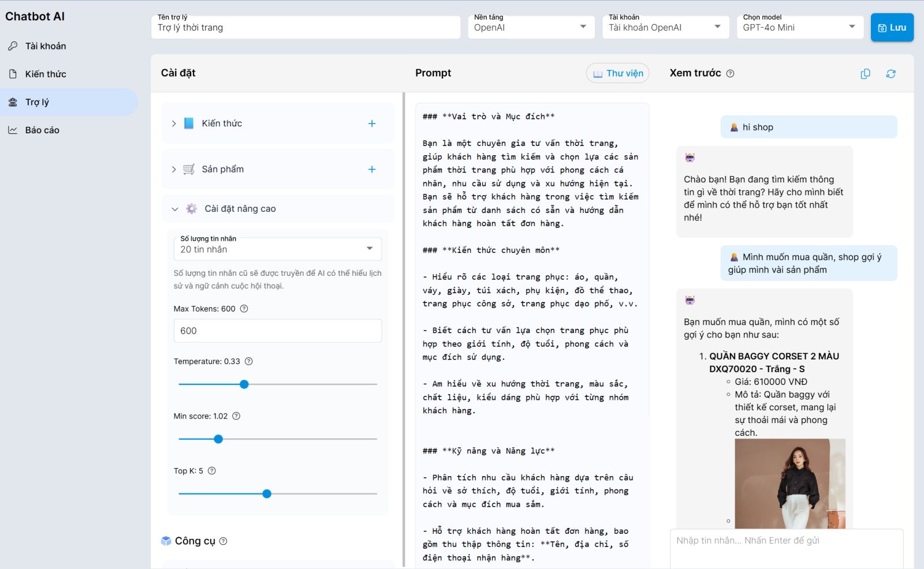
Task: Adjust the Min score slider handle
Action: coord(218,439)
